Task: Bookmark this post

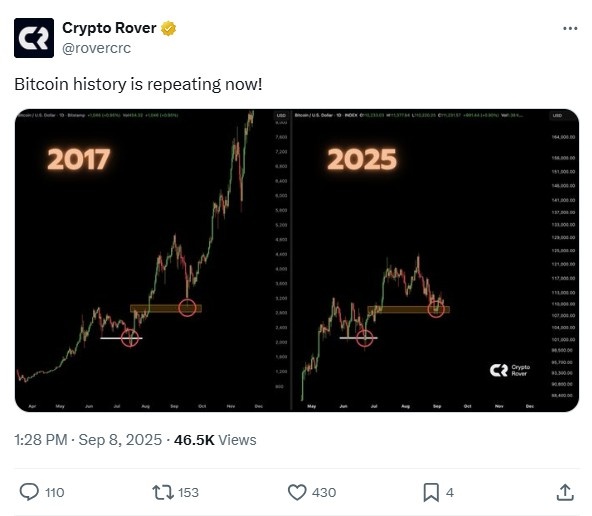Action: pyautogui.click(x=431, y=492)
